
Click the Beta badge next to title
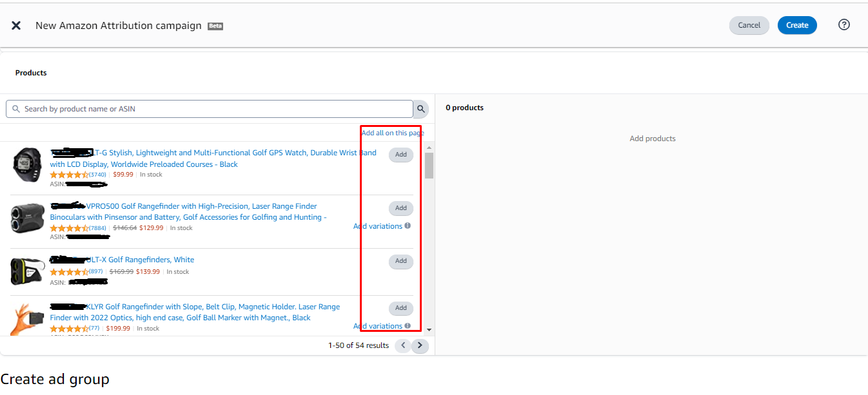[215, 26]
